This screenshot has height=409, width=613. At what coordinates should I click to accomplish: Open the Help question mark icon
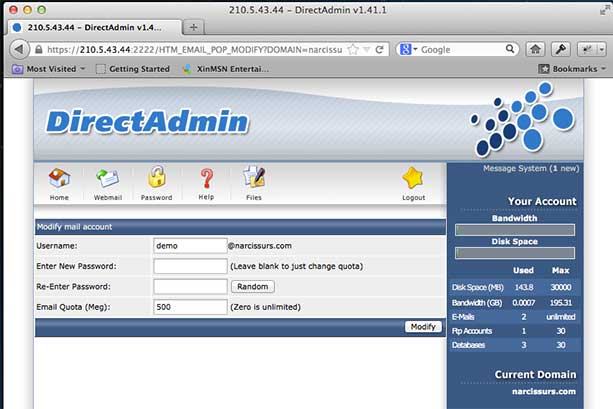(206, 178)
